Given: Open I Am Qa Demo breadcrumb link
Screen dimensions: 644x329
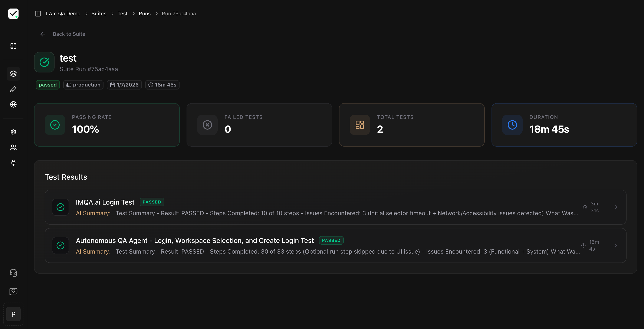Looking at the screenshot, I should (x=63, y=13).
